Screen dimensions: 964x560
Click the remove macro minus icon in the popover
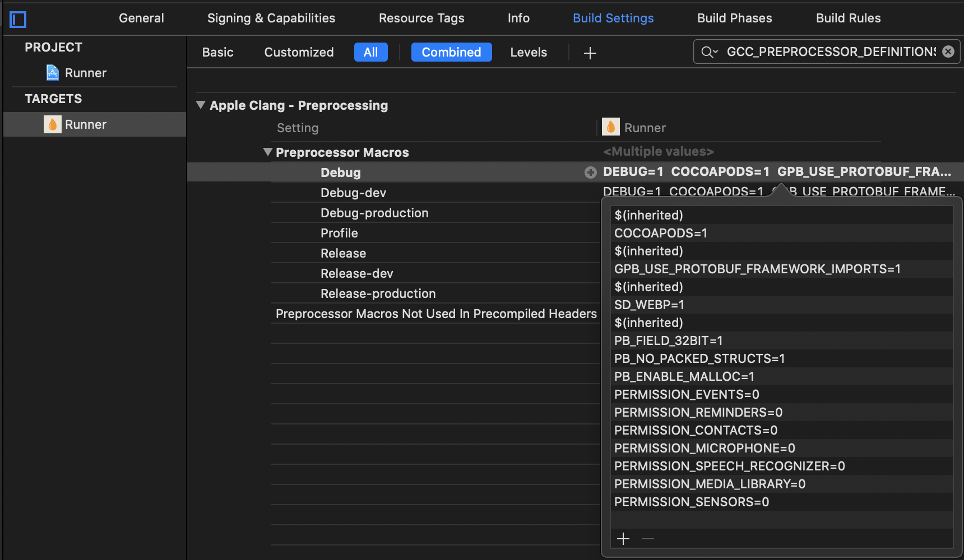click(x=647, y=538)
